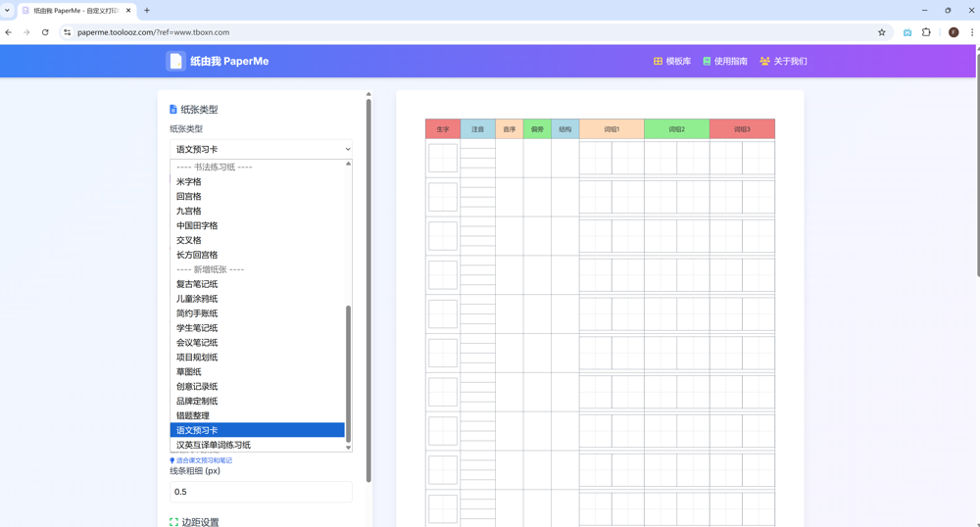
Task: Click the PaperMe logo icon
Action: point(175,61)
